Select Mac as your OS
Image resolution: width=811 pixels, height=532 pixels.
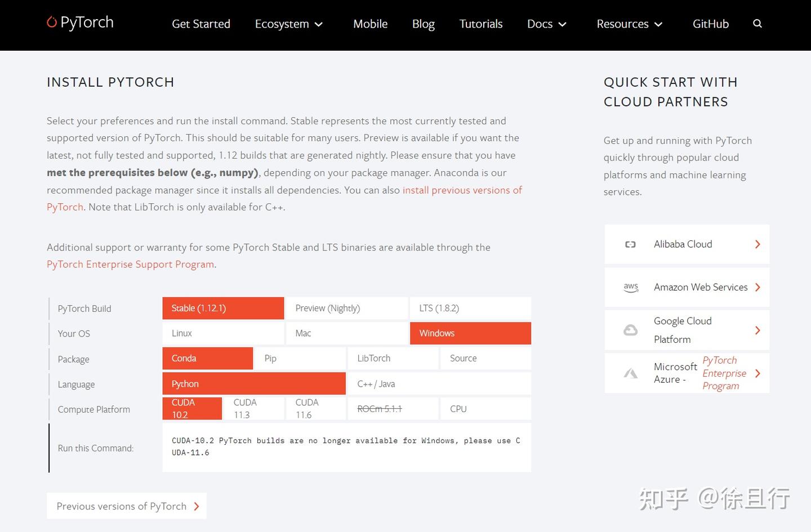(x=346, y=333)
